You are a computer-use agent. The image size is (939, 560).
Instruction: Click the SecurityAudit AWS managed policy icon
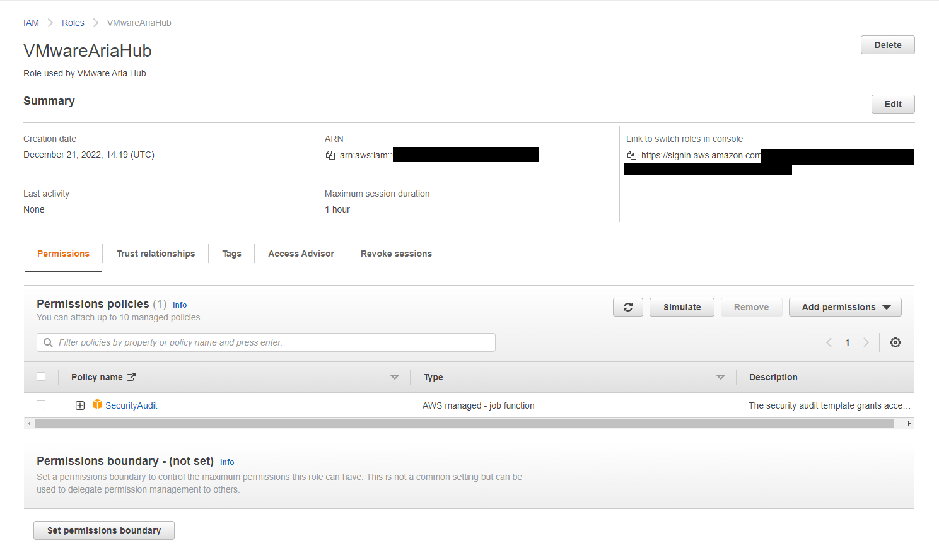97,404
